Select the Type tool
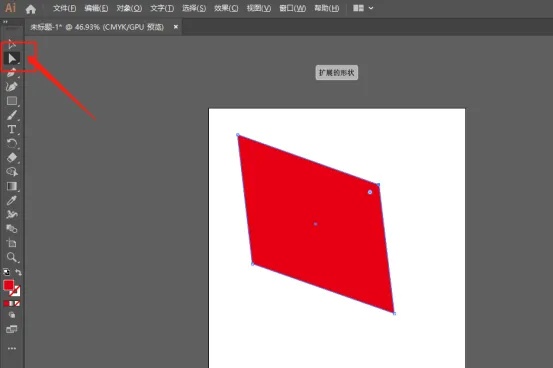This screenshot has height=368, width=553. (12, 129)
